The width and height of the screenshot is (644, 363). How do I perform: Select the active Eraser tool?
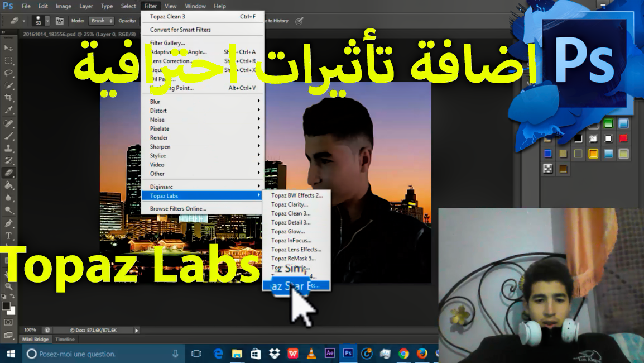pos(8,173)
